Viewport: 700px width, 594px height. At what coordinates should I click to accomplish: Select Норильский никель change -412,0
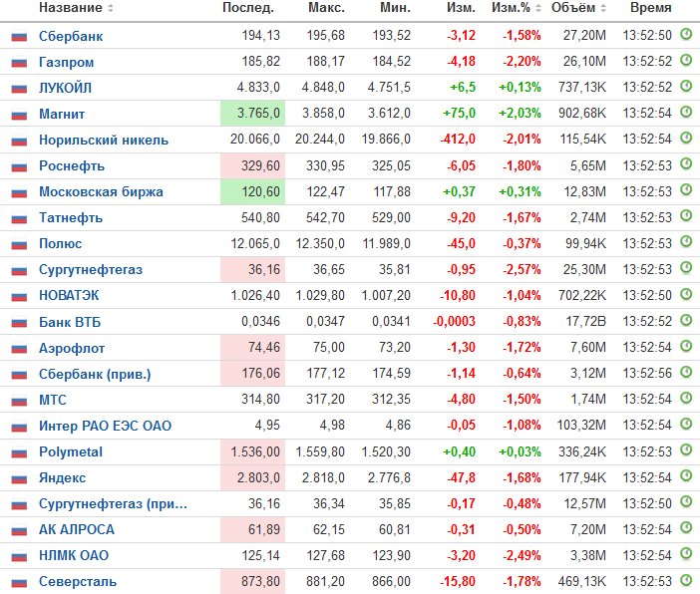click(x=458, y=139)
